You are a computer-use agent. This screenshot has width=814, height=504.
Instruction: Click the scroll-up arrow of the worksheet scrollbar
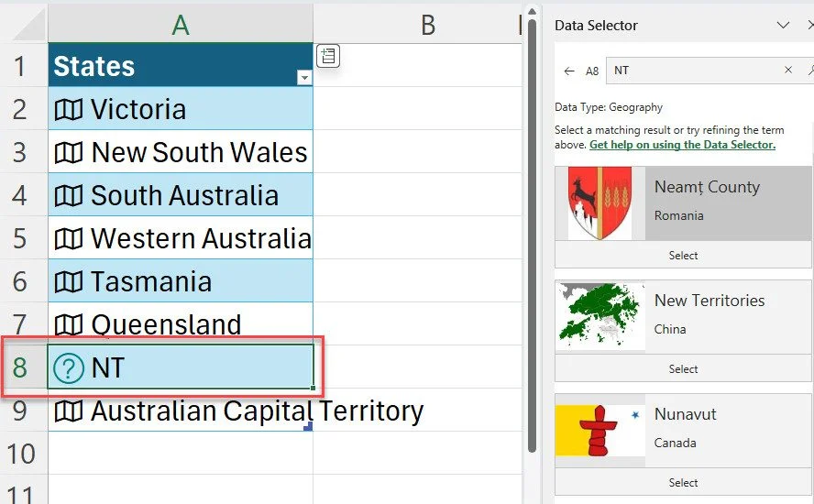coord(532,11)
